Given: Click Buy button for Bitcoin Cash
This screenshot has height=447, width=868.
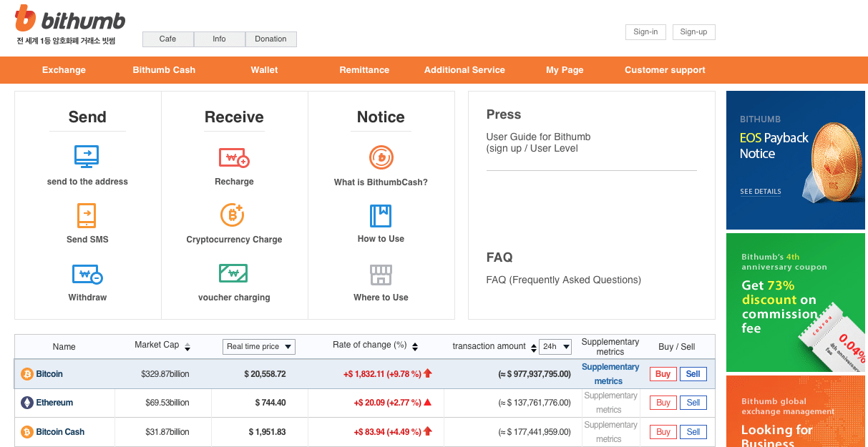Looking at the screenshot, I should (x=663, y=432).
